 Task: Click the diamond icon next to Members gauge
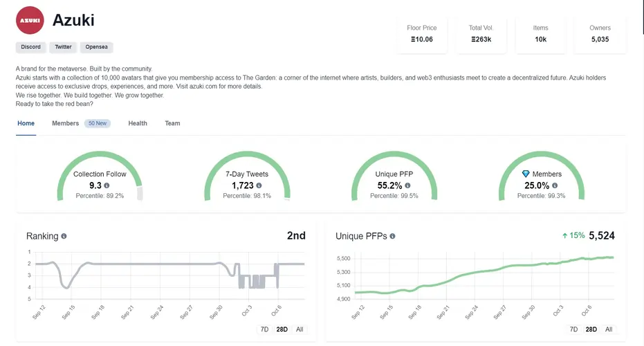tap(526, 174)
